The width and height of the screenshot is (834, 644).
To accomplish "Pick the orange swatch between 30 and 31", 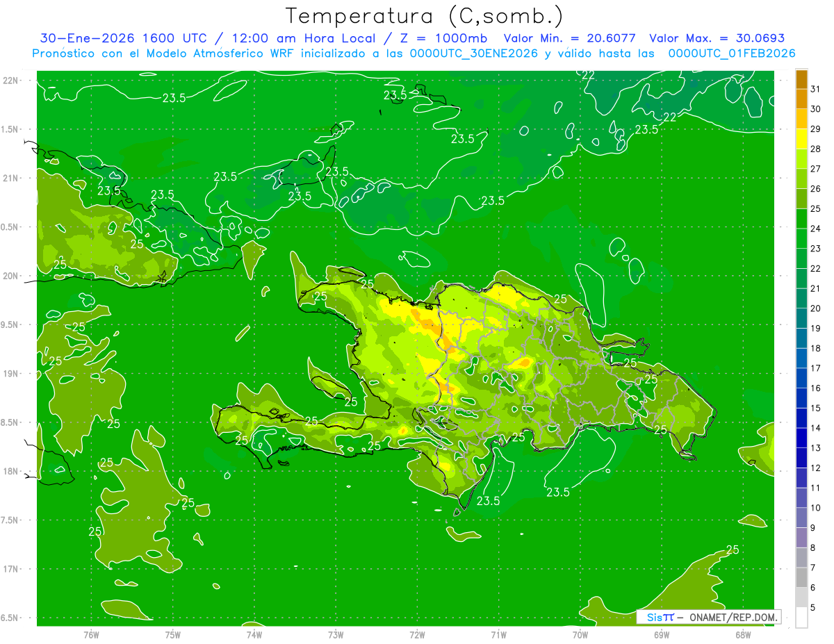I will point(801,99).
